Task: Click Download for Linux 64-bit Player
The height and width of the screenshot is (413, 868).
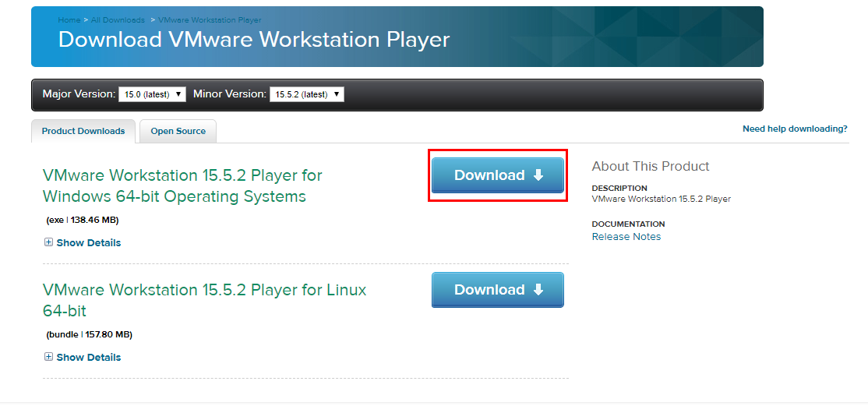Action: coord(498,290)
